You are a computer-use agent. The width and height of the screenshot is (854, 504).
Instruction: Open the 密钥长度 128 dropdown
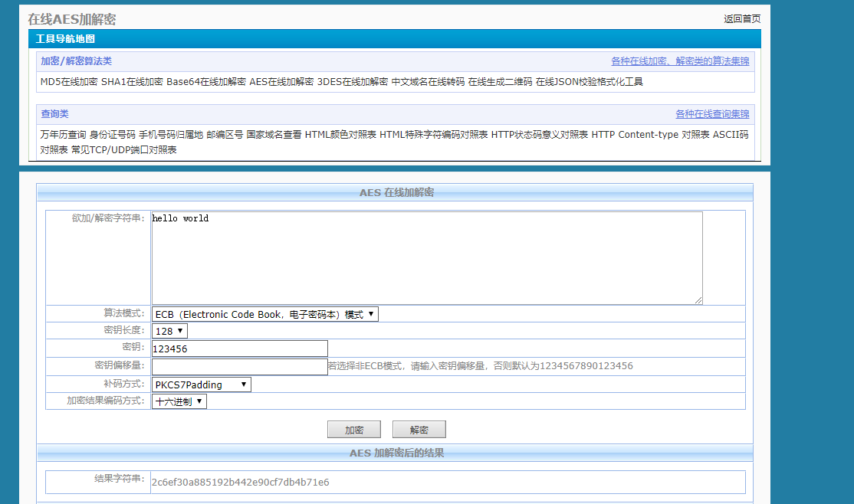[x=169, y=331]
